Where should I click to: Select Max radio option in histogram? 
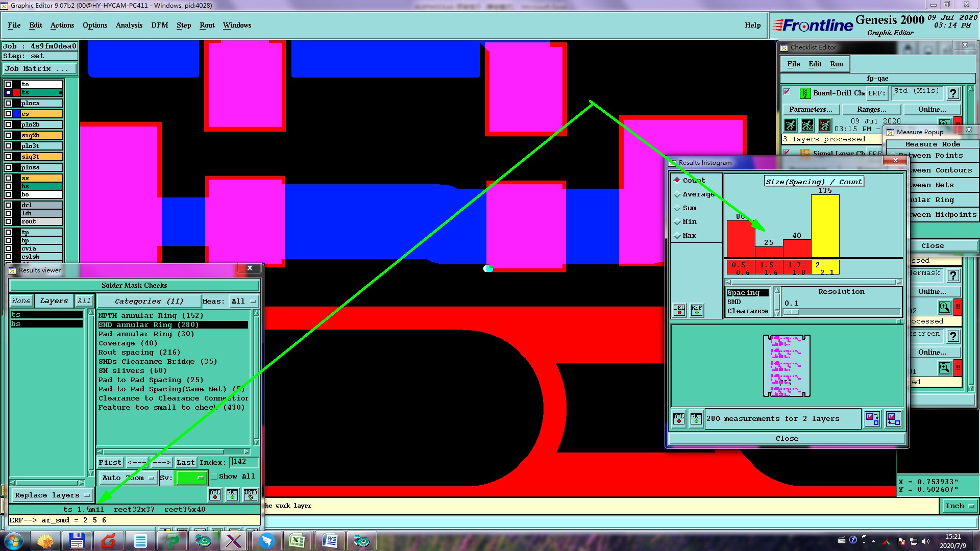(x=685, y=236)
